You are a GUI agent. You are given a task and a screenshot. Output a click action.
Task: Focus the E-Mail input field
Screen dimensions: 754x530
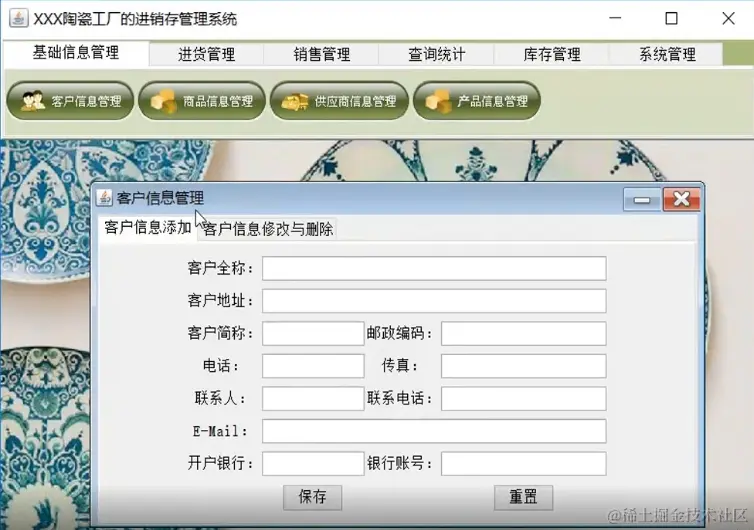pos(434,431)
